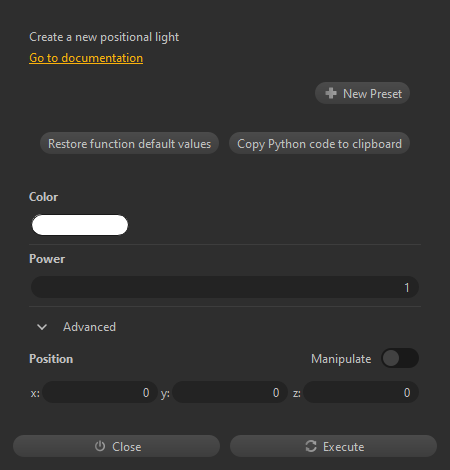Click the Execute button
The width and height of the screenshot is (450, 470).
pos(333,446)
